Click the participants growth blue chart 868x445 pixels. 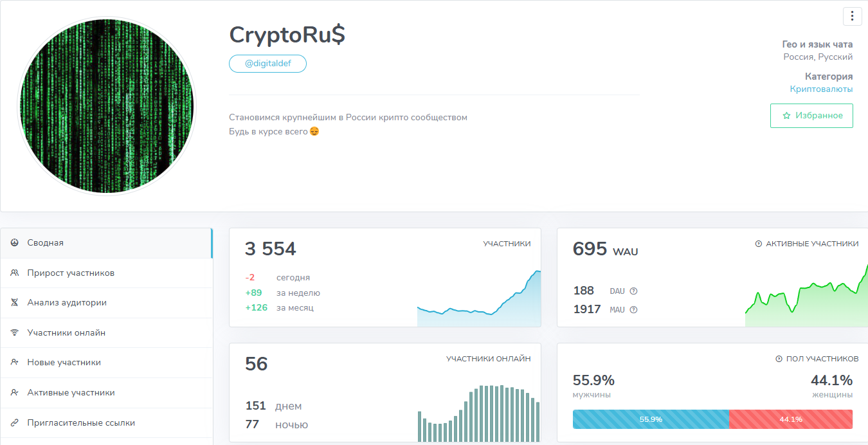coord(479,302)
